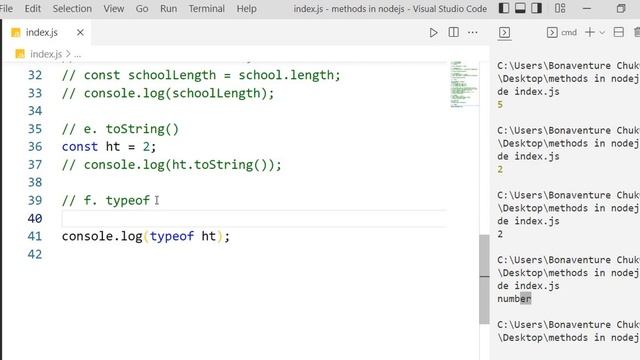This screenshot has width=640, height=360.
Task: Click line number 32 in gutter
Action: click(x=35, y=75)
